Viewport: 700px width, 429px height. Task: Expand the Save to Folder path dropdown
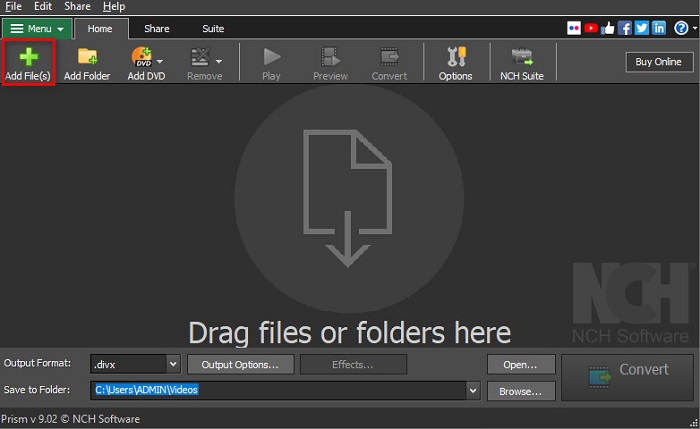point(473,391)
